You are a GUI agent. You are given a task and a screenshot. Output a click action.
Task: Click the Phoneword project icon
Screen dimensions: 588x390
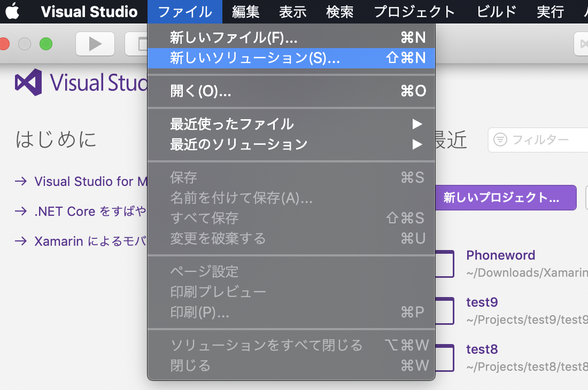pos(444,263)
